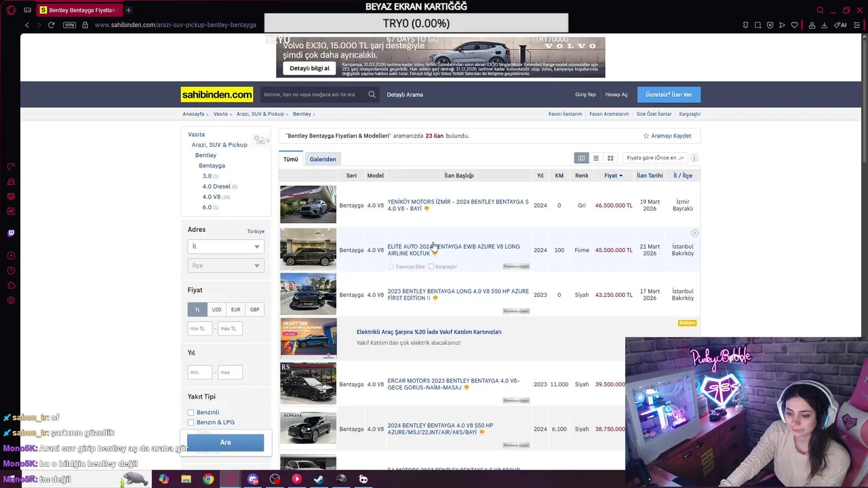Go back with browser back arrow

click(27, 25)
